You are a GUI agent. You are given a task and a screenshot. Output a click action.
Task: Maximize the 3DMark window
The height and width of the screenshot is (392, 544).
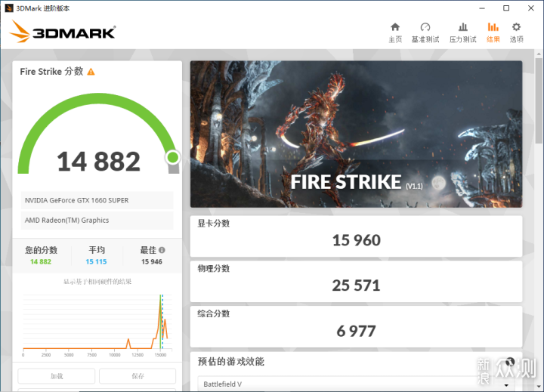506,8
